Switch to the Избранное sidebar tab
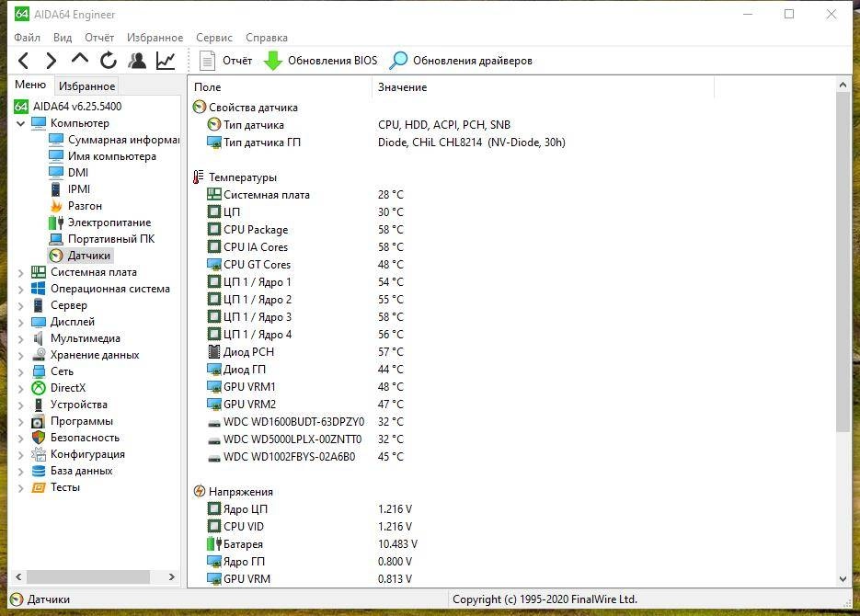The image size is (860, 616). (x=86, y=86)
